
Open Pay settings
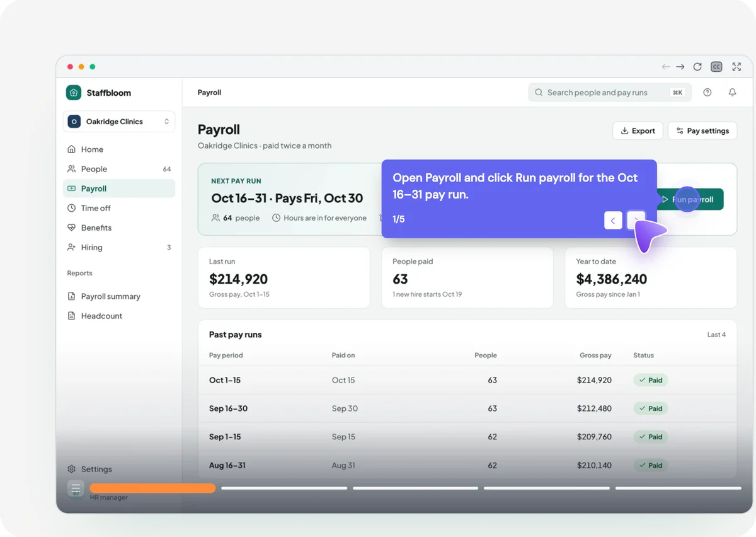[x=702, y=130]
